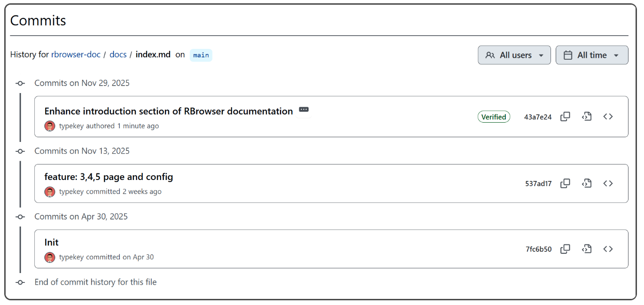
Task: Open the All time date filter
Action: coord(591,55)
